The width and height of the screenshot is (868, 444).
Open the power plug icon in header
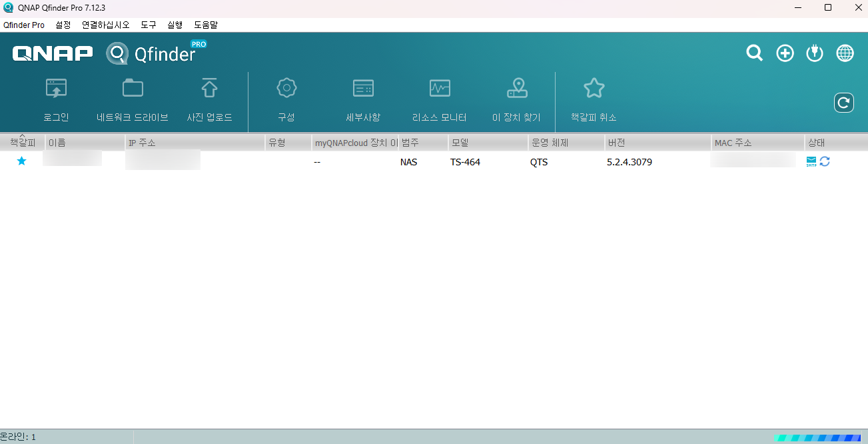tap(815, 53)
